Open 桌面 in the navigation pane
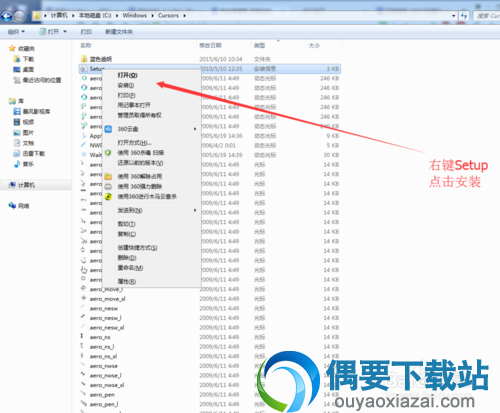The height and width of the screenshot is (413, 500). [x=24, y=69]
